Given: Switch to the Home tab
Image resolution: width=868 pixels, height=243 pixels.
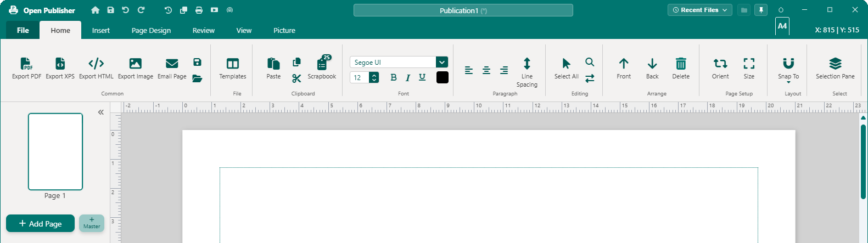Looking at the screenshot, I should (x=60, y=30).
